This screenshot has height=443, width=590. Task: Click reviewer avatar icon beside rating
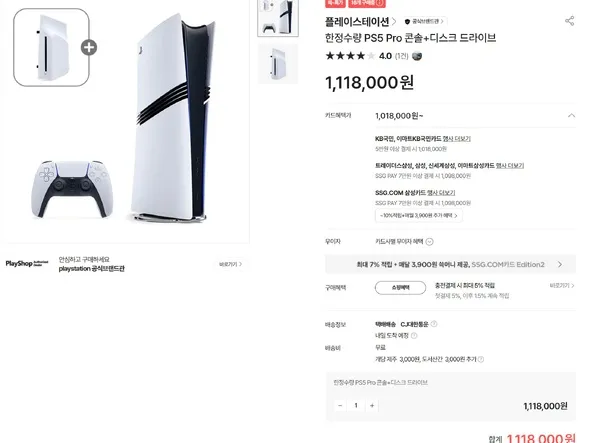417,56
